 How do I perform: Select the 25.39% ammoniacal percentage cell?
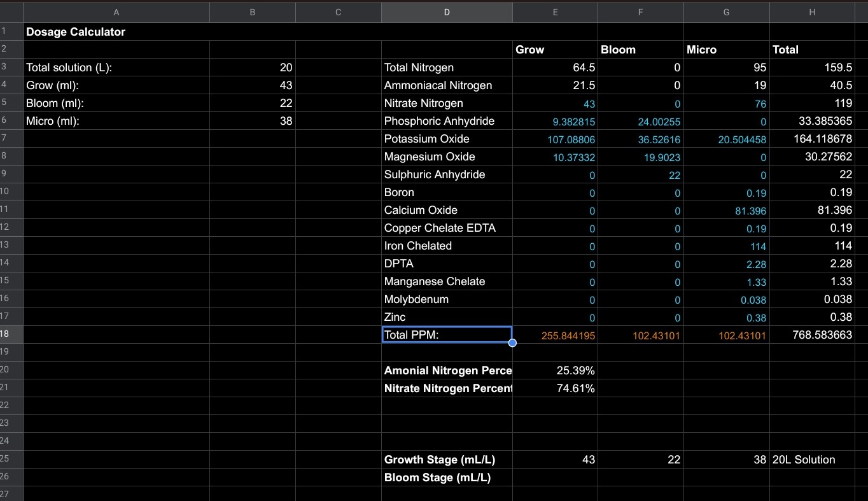[x=555, y=370]
